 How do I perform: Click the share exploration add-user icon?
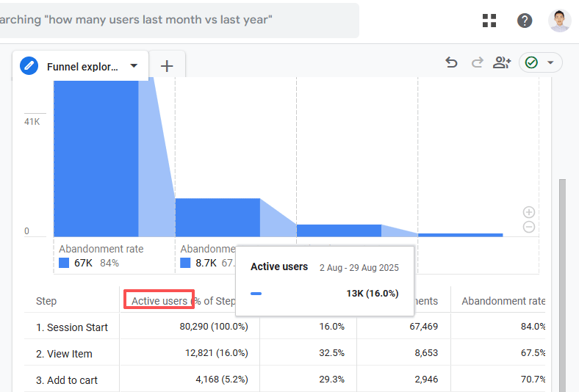click(x=502, y=63)
